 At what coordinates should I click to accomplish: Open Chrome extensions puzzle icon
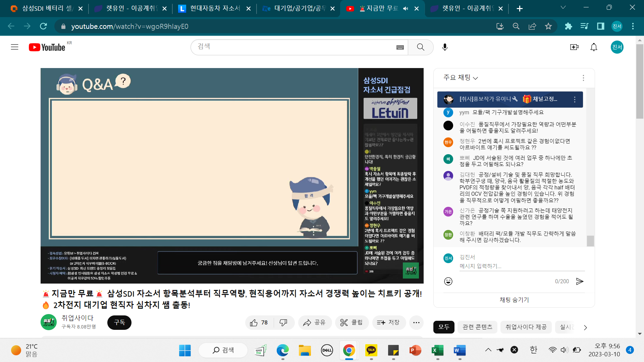[x=568, y=26]
